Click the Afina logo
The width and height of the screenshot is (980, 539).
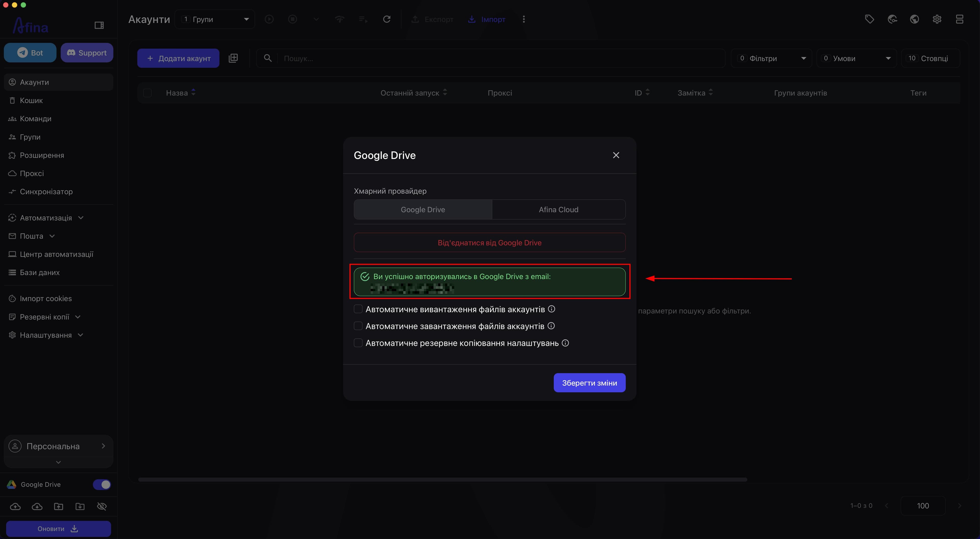pos(30,26)
